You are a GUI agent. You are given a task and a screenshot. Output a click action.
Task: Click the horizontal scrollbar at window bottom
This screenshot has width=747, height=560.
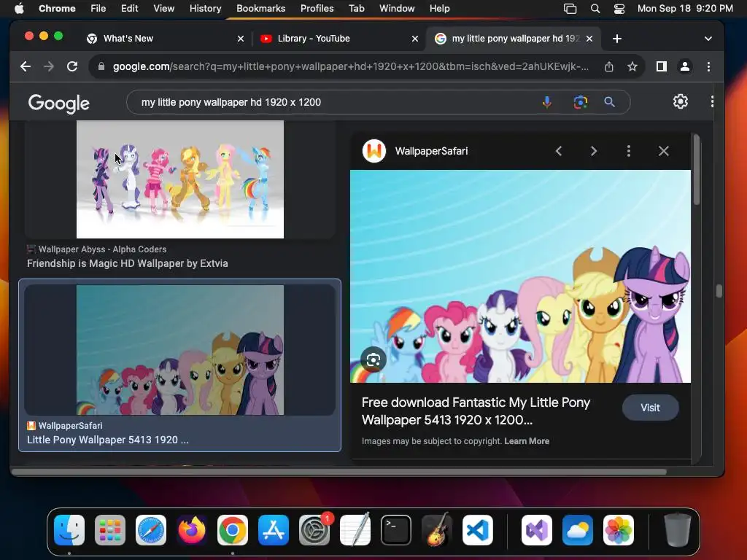(338, 472)
